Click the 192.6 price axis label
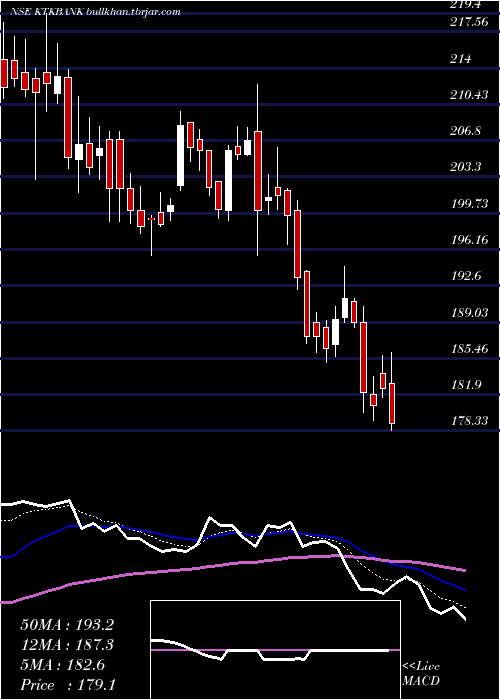Image resolution: width=500 pixels, height=700 pixels. 466,276
